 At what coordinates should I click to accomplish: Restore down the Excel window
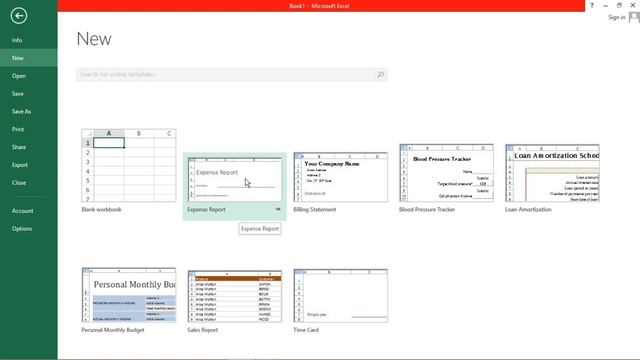pos(619,5)
